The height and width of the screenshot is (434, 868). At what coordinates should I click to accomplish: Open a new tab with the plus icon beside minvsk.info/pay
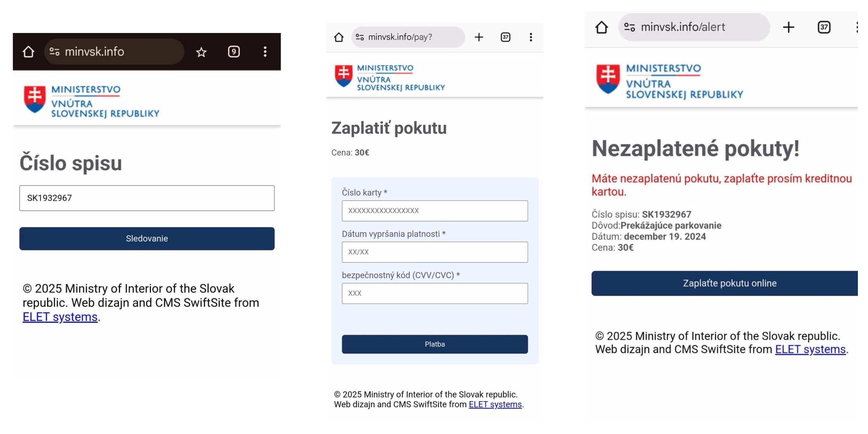coord(479,37)
